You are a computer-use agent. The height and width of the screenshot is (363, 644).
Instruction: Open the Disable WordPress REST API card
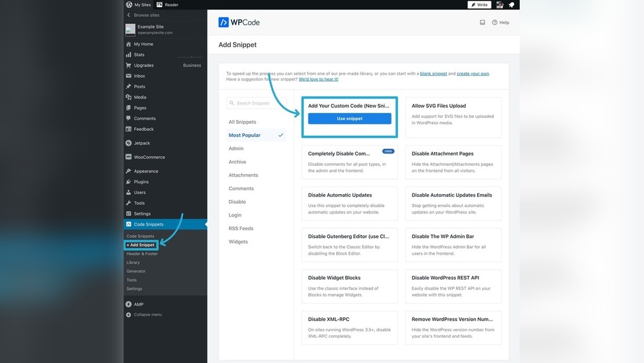(x=453, y=286)
